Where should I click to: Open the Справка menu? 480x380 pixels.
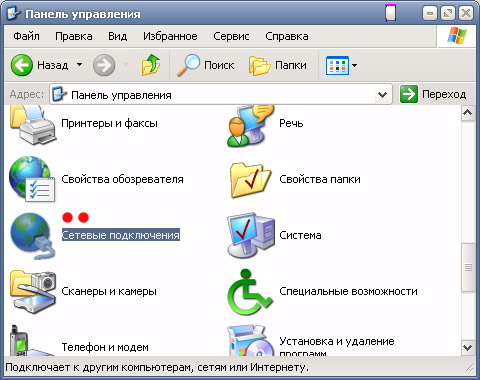pos(287,36)
